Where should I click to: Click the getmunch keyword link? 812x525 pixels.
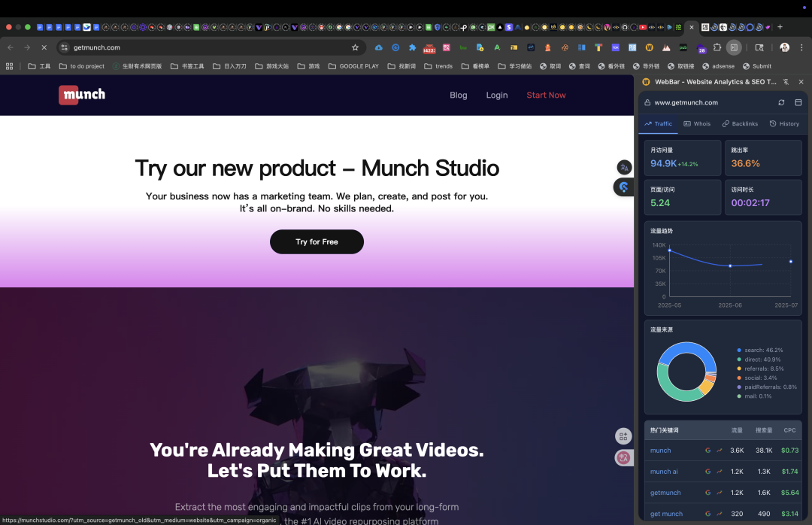[x=665, y=493]
